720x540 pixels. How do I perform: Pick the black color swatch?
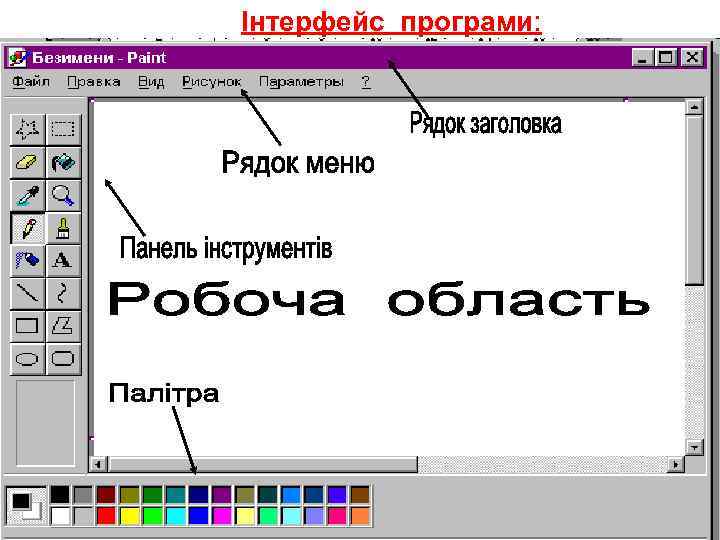click(x=60, y=495)
